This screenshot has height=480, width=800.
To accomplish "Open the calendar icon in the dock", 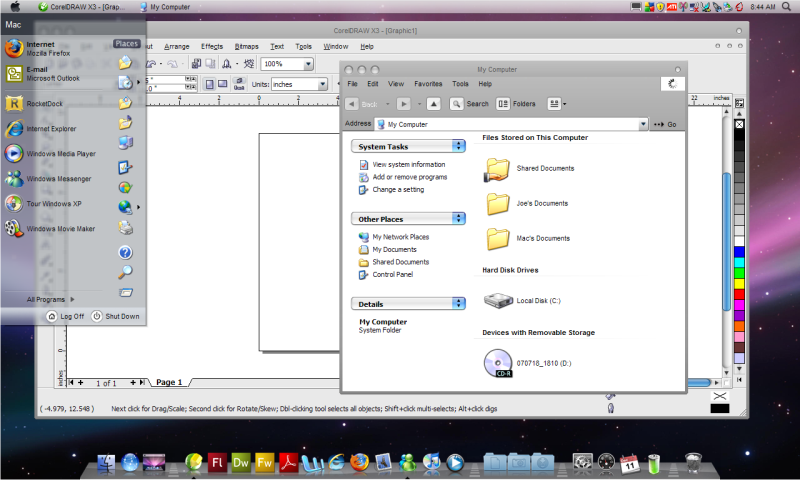I will pos(630,463).
